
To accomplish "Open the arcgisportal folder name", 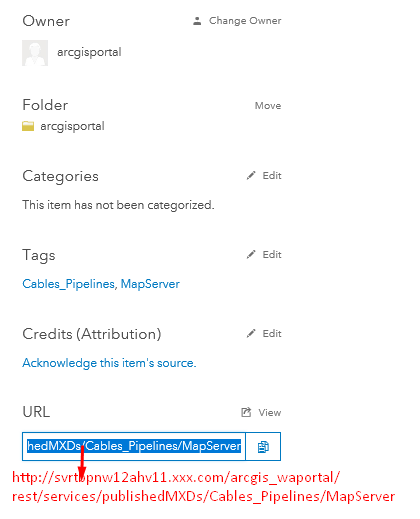I will click(72, 126).
